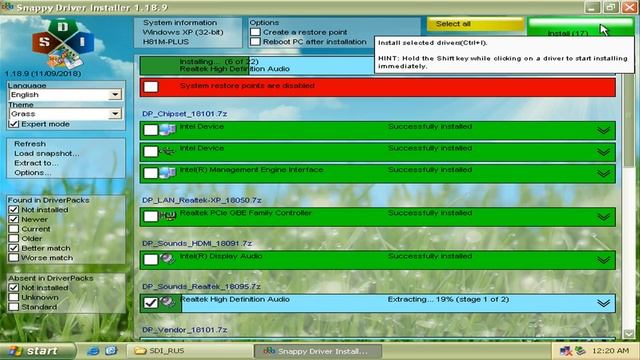Click the DP_LAN_Realtek-XP_18050.7z pack header
This screenshot has width=640, height=360.
202,200
